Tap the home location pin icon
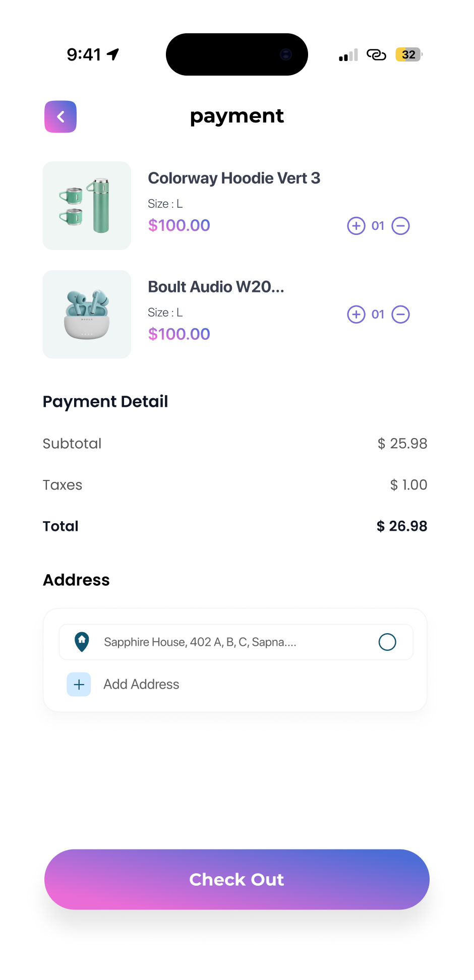474x980 pixels. point(82,642)
